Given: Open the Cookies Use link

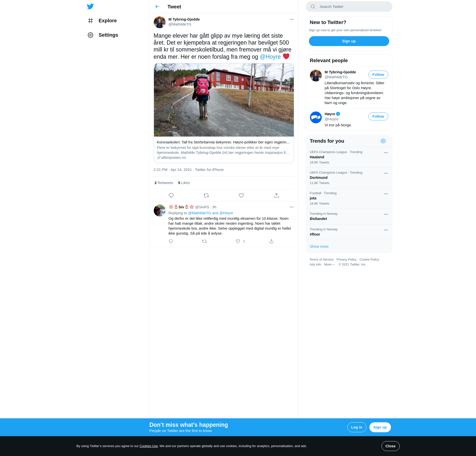Looking at the screenshot, I should [149, 446].
